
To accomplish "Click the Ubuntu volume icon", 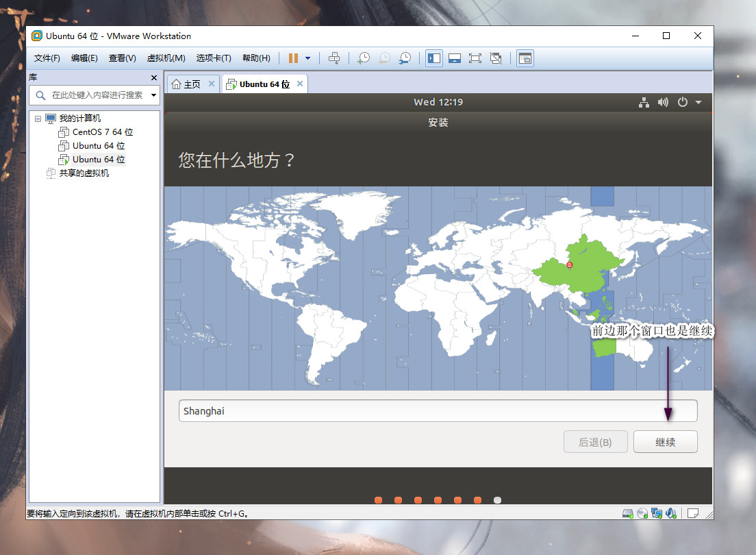I will [x=663, y=102].
